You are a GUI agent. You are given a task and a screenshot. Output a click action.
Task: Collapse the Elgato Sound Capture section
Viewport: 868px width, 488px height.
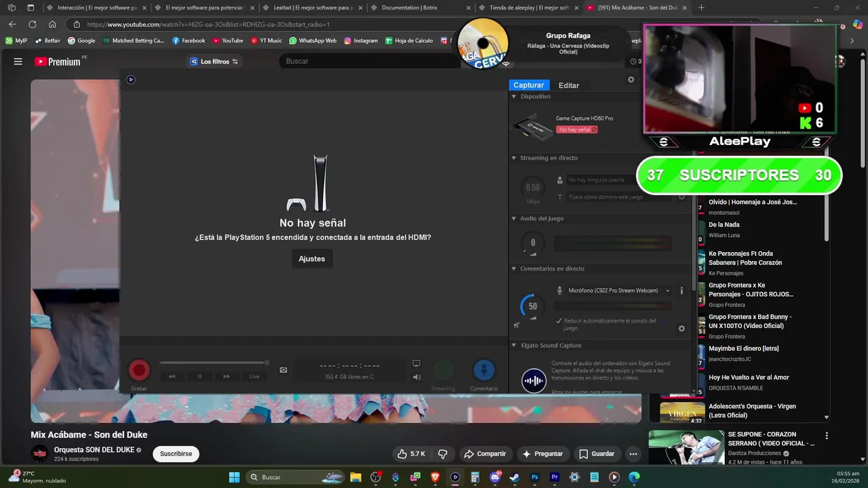[514, 346]
